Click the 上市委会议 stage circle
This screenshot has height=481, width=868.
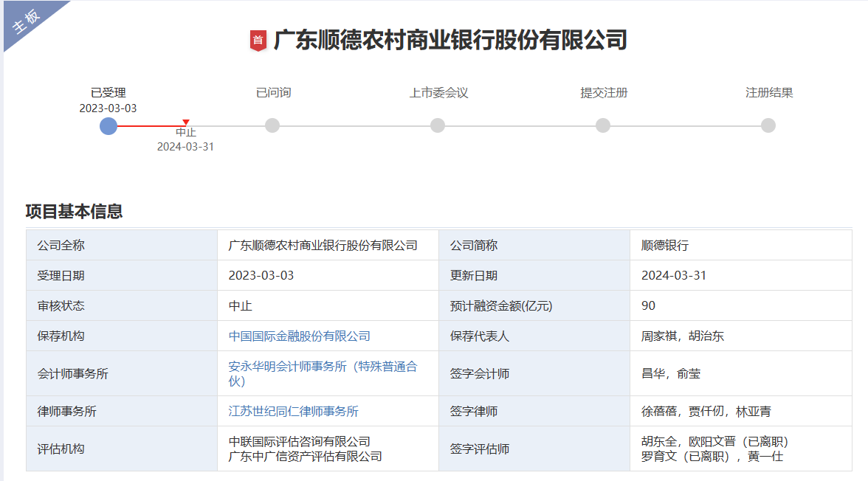pyautogui.click(x=438, y=125)
